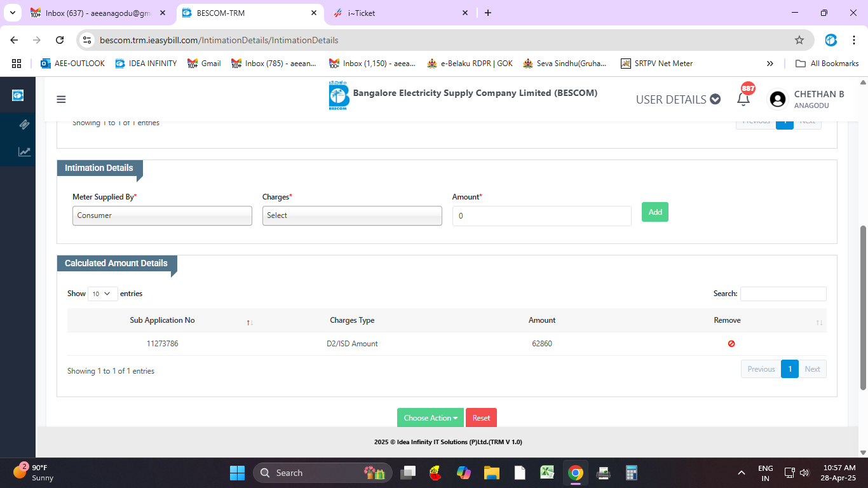Image resolution: width=868 pixels, height=488 pixels.
Task: Go back to previous page
Action: click(x=15, y=40)
